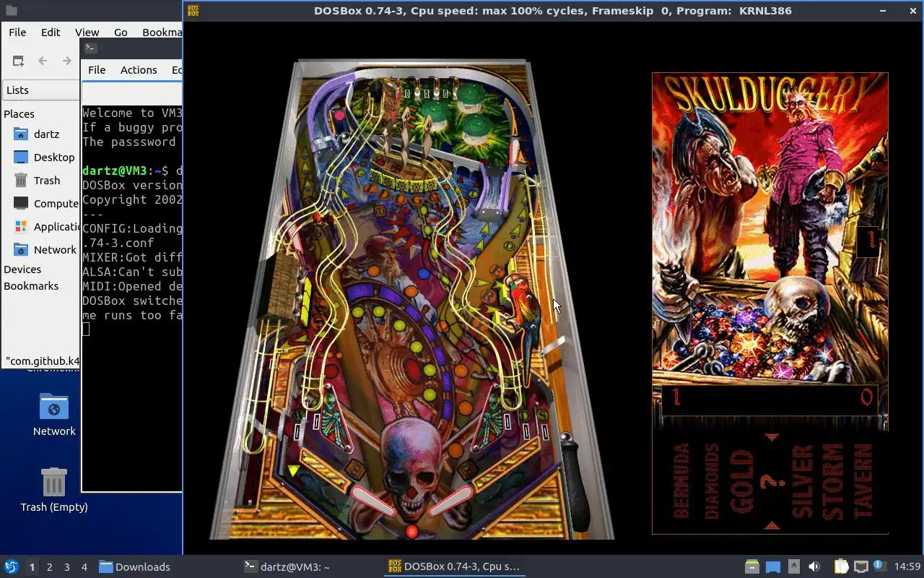Click the forward arrow in the file manager

tap(67, 61)
